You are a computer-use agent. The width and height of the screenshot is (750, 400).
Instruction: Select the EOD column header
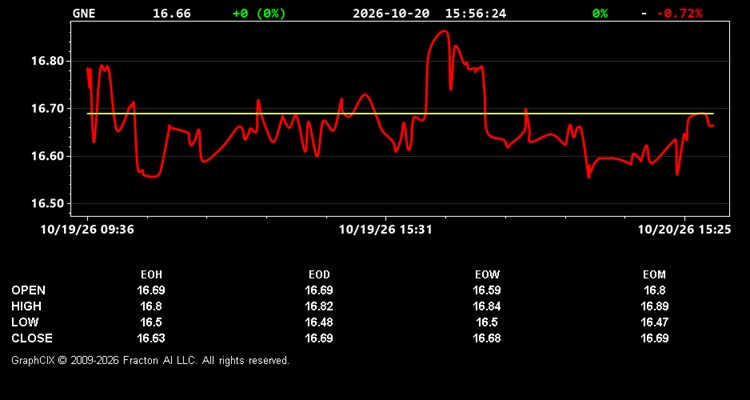coord(319,275)
